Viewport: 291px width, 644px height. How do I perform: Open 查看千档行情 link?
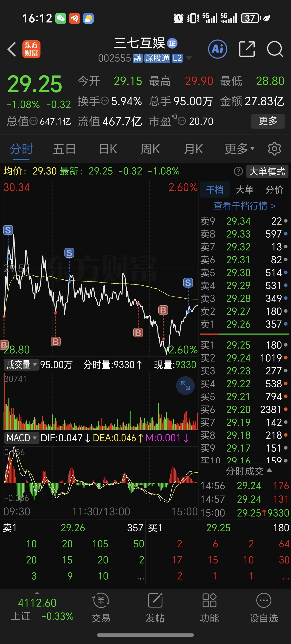(x=244, y=206)
